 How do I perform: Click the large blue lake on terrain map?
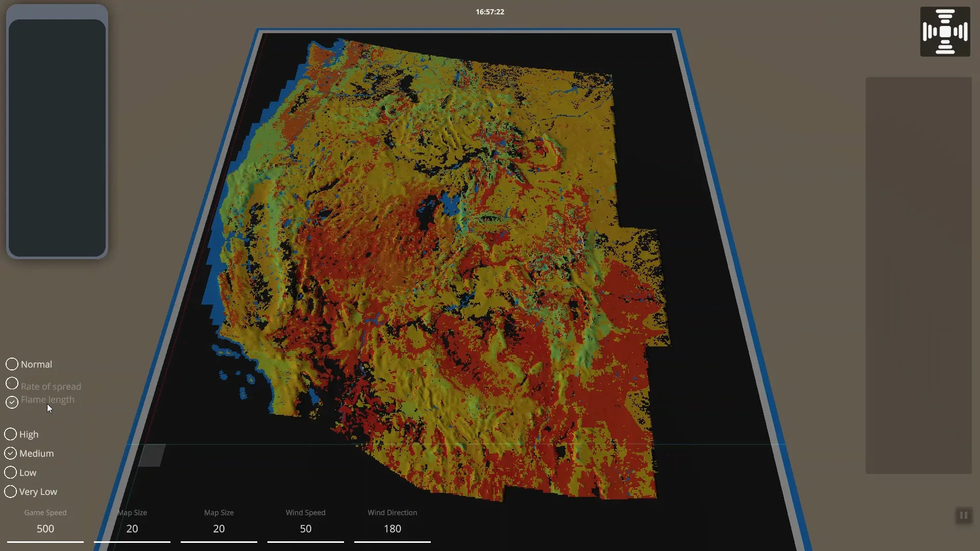coord(451,204)
